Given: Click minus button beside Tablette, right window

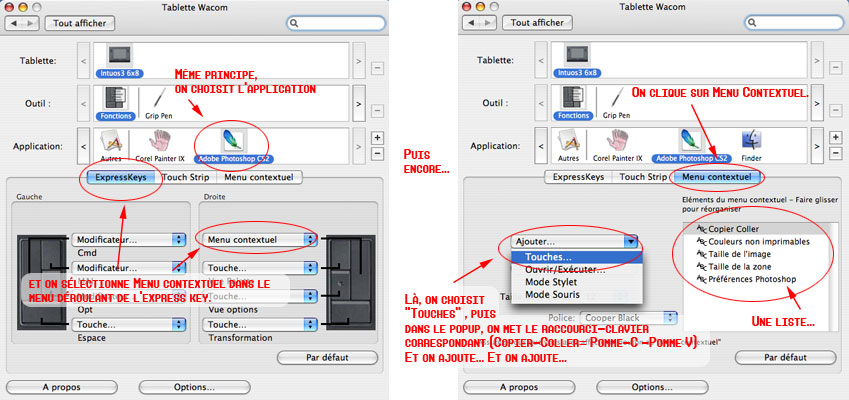Looking at the screenshot, I should (x=835, y=68).
